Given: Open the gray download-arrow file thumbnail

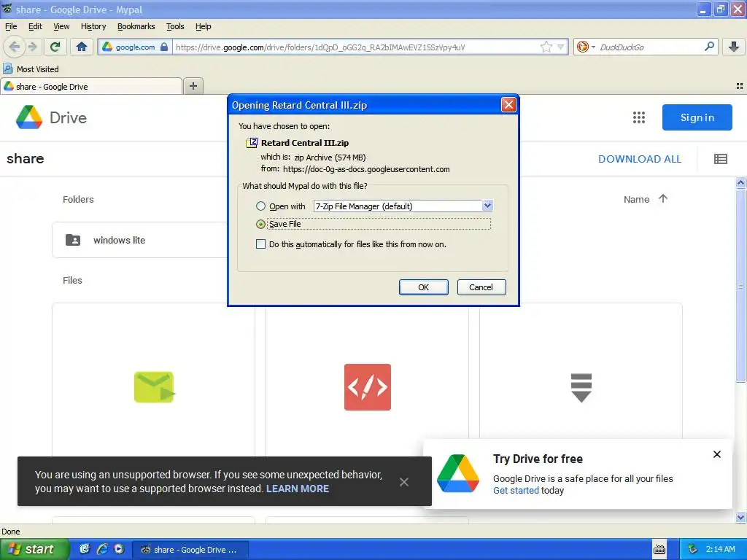Looking at the screenshot, I should point(581,388).
